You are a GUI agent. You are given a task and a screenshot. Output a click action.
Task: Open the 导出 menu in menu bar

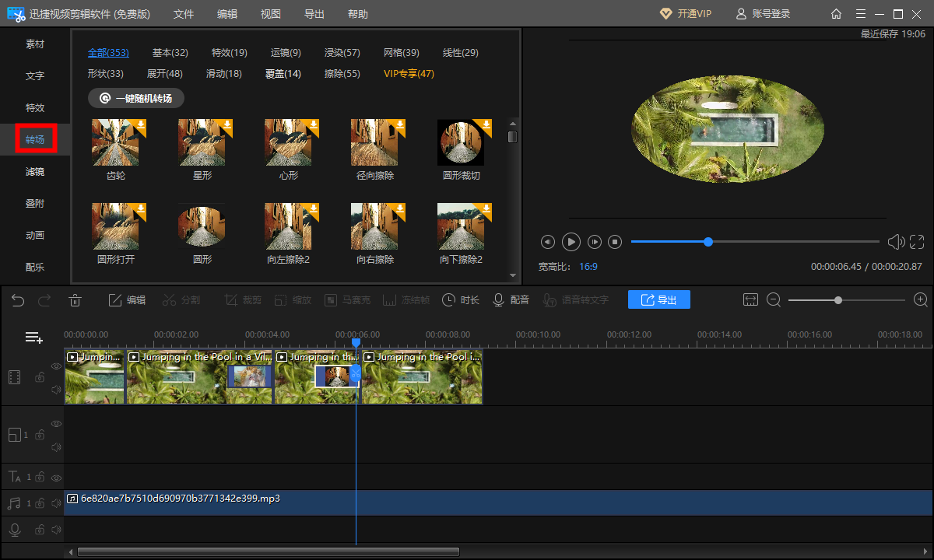[x=314, y=14]
